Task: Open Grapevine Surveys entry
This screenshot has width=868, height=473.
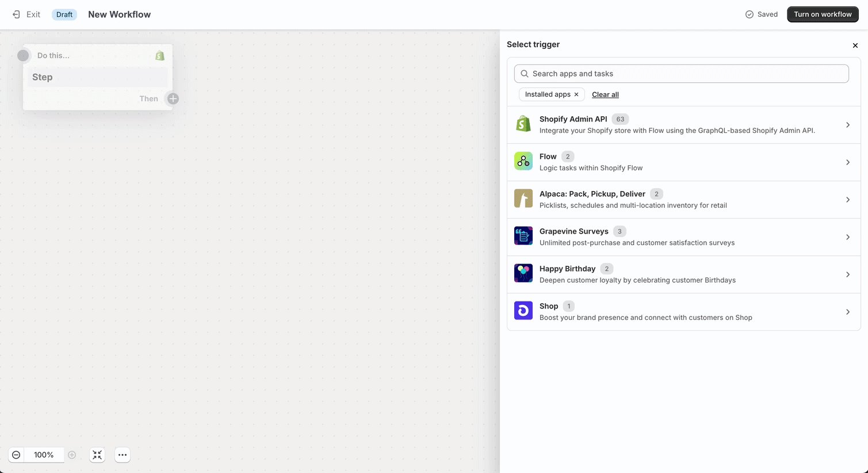Action: (684, 237)
